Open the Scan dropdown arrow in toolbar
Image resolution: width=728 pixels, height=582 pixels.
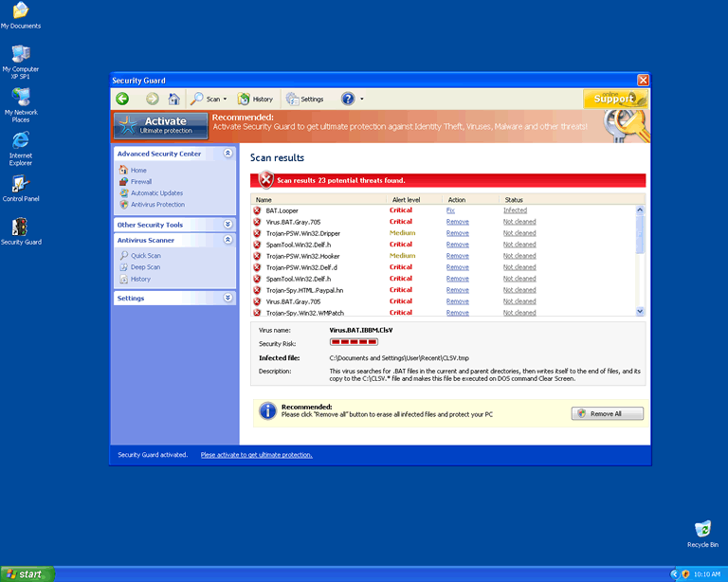click(x=226, y=100)
